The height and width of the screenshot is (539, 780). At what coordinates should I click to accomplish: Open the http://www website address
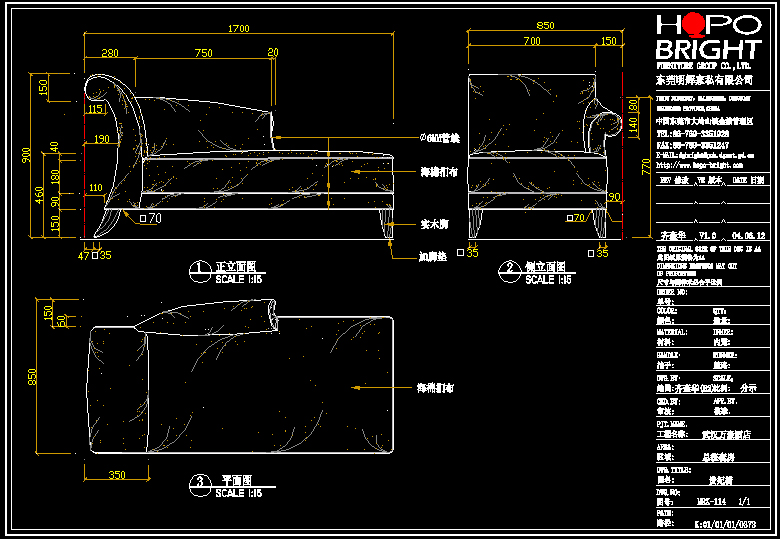pos(699,165)
